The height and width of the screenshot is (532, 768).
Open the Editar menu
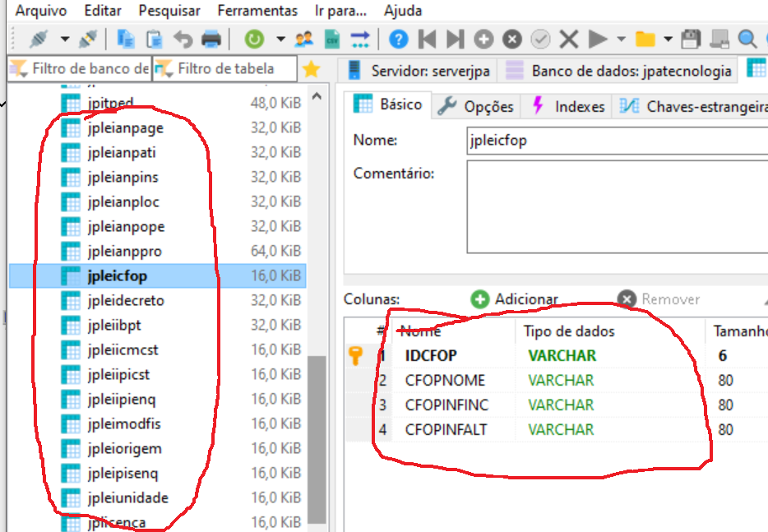pos(103,11)
